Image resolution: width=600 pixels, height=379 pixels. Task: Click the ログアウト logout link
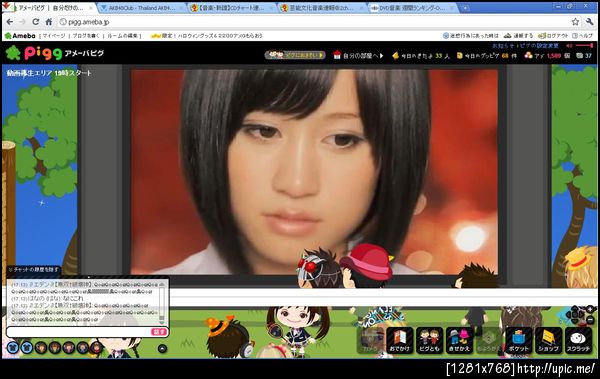point(553,36)
